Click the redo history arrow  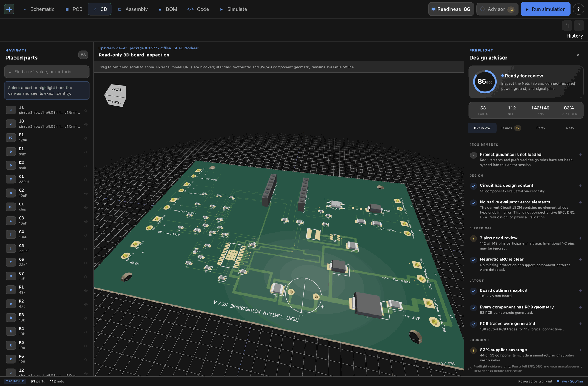(579, 25)
